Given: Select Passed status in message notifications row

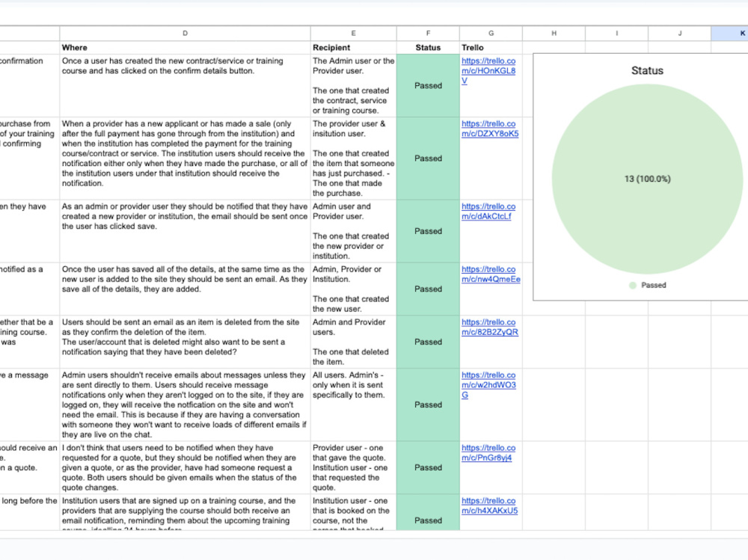Looking at the screenshot, I should 428,405.
